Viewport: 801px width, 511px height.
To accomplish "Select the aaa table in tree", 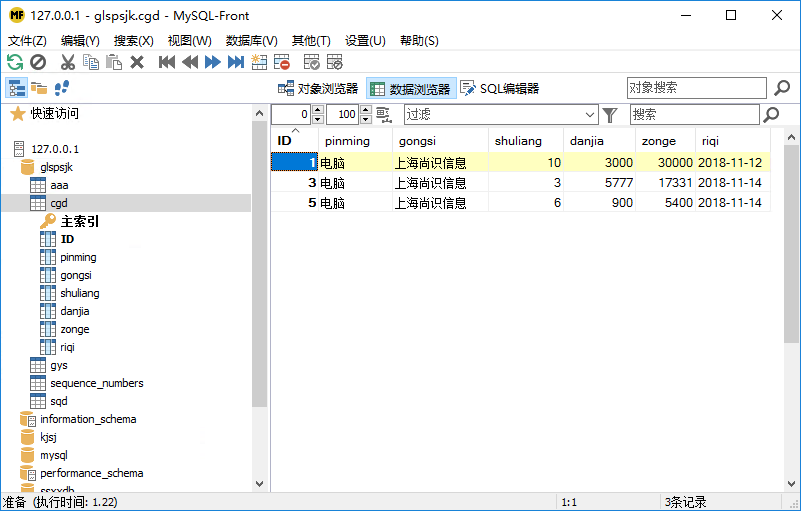I will coord(59,185).
